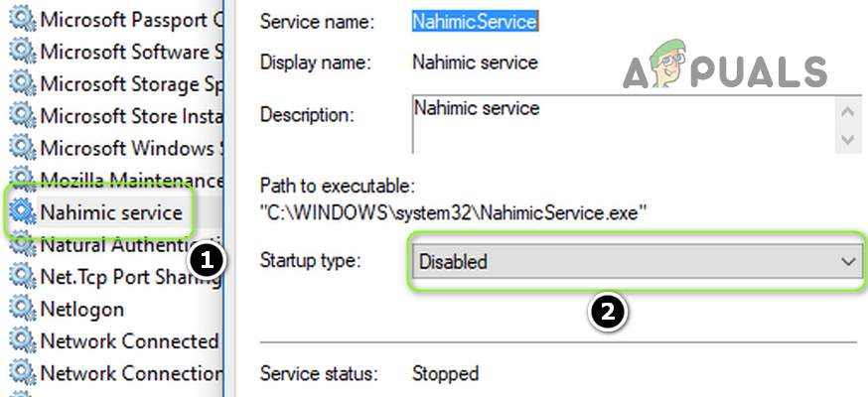Select Network Connected service entry
This screenshot has height=397, width=868.
click(x=128, y=341)
